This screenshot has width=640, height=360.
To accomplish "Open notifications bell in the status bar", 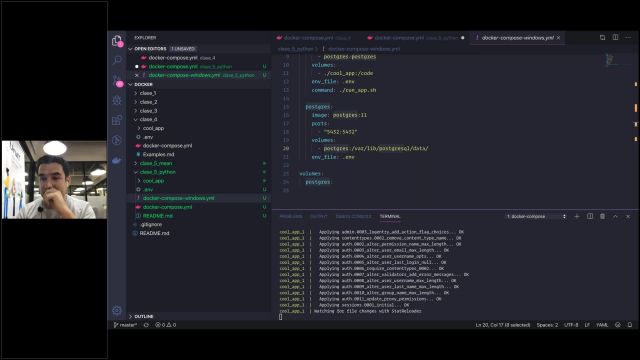I will tap(630, 325).
